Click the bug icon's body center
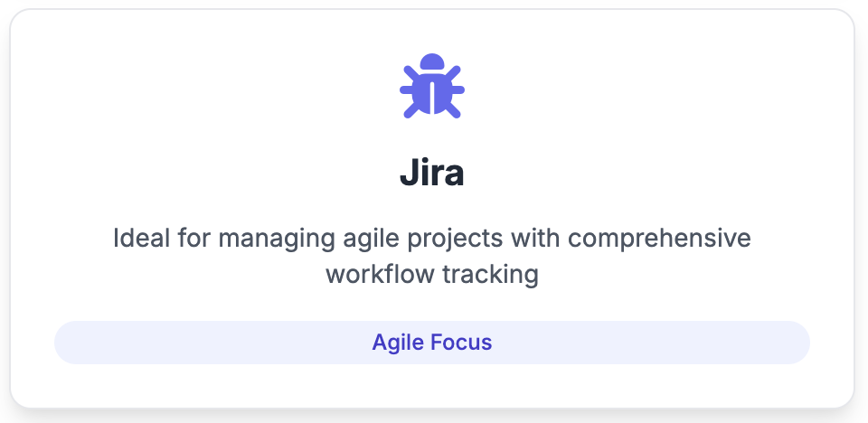The height and width of the screenshot is (423, 868). click(432, 93)
